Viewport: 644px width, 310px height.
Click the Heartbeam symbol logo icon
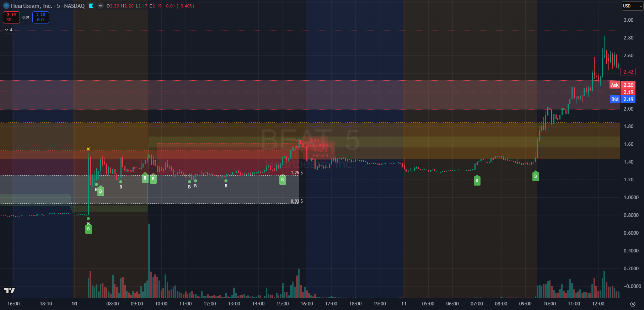tap(6, 6)
